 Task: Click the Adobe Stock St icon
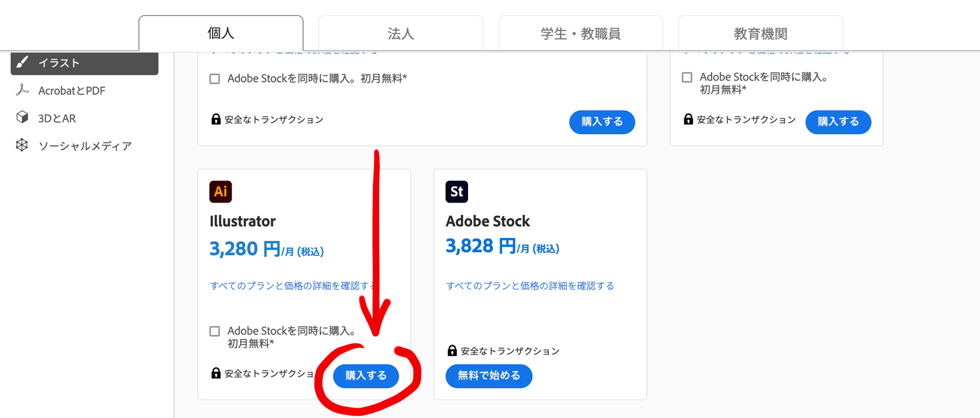(x=456, y=192)
